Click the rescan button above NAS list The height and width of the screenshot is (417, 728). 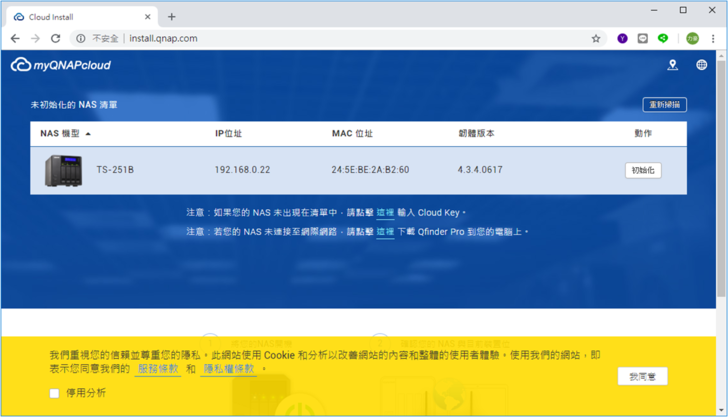tap(664, 104)
